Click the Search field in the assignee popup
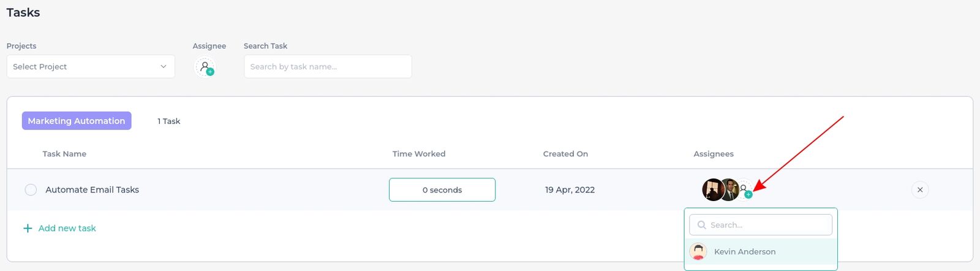Viewport: 980px width, 271px height. coord(761,225)
